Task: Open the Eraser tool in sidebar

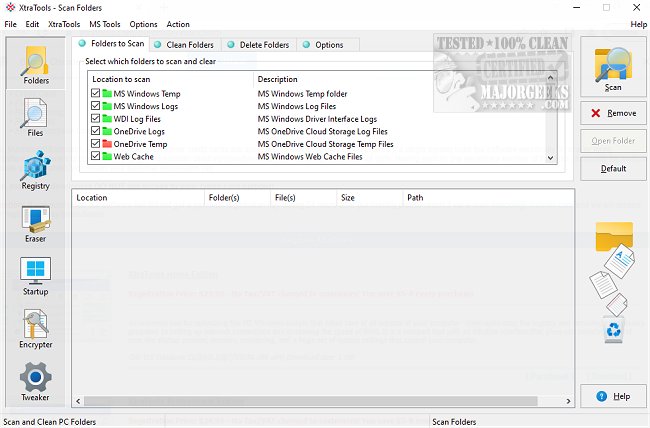Action: click(x=36, y=224)
